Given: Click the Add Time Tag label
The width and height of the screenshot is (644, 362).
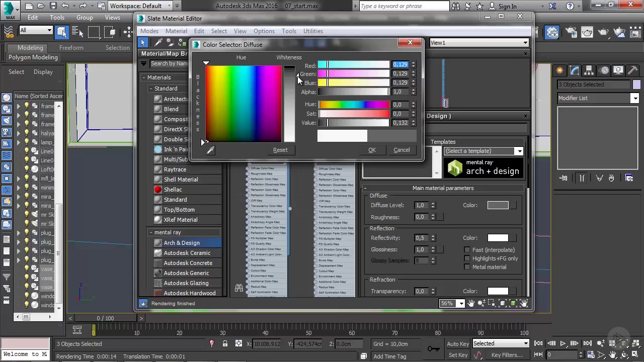Looking at the screenshot, I should tap(389, 356).
